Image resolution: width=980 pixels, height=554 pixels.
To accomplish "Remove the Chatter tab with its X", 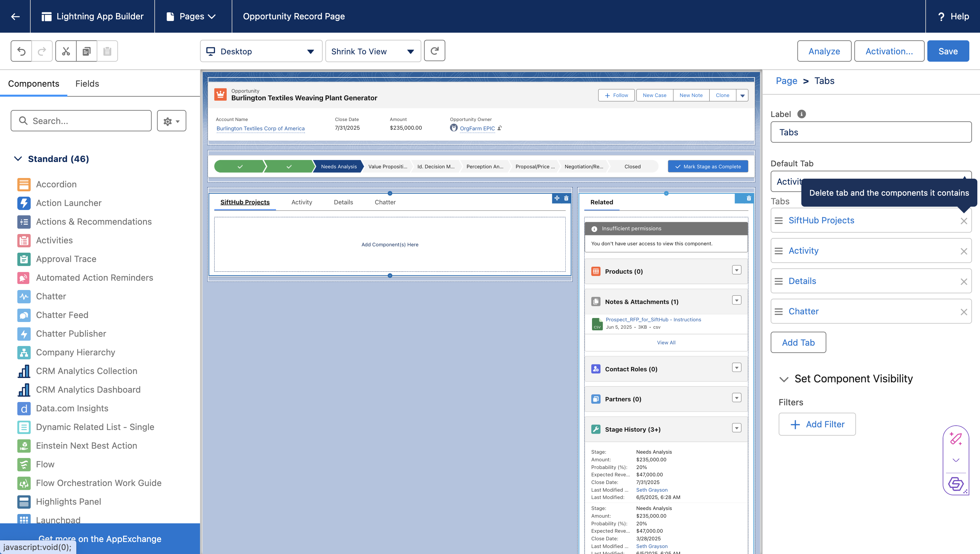I will pos(963,312).
